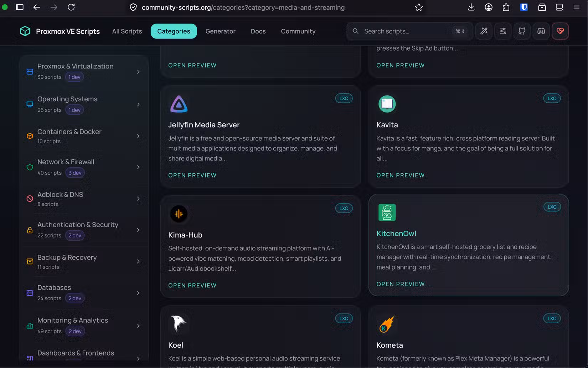Open the Community tab
This screenshot has height=368, width=588.
coord(298,31)
